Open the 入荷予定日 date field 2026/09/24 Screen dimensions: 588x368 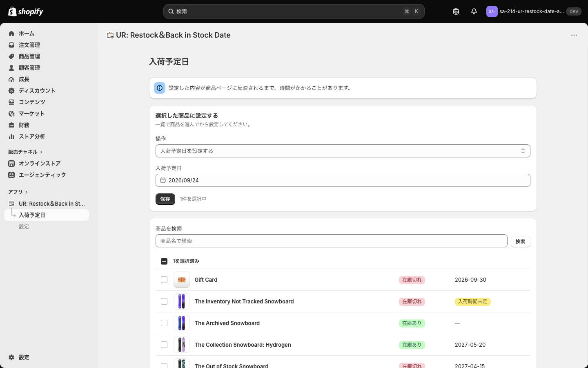click(x=343, y=180)
